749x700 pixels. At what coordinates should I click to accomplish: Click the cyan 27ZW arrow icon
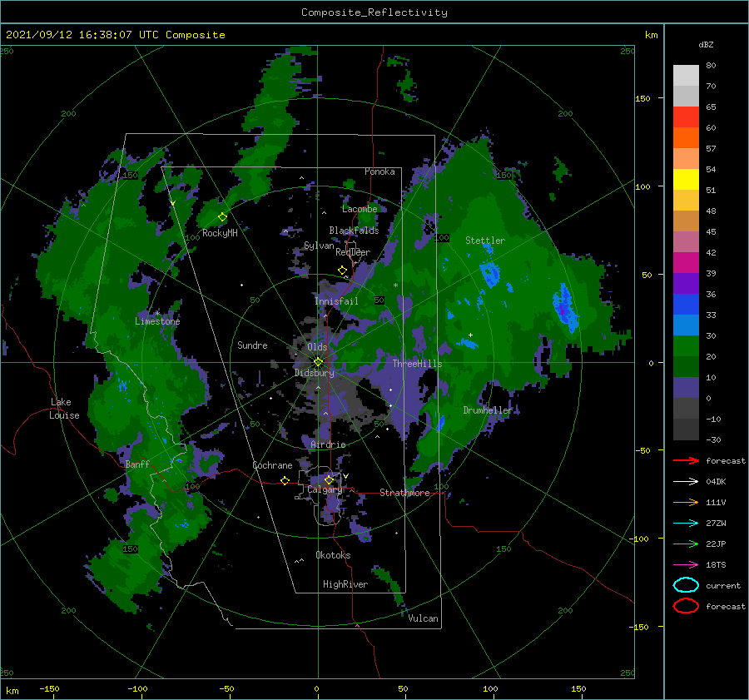coord(686,524)
